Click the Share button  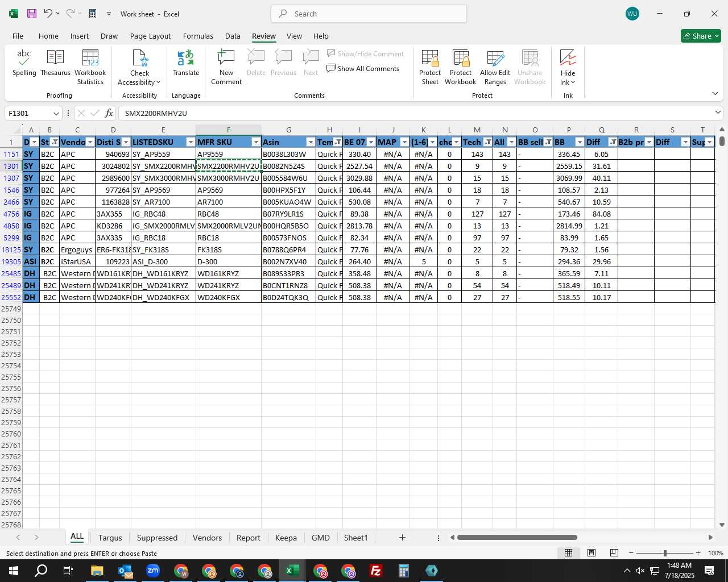point(701,36)
